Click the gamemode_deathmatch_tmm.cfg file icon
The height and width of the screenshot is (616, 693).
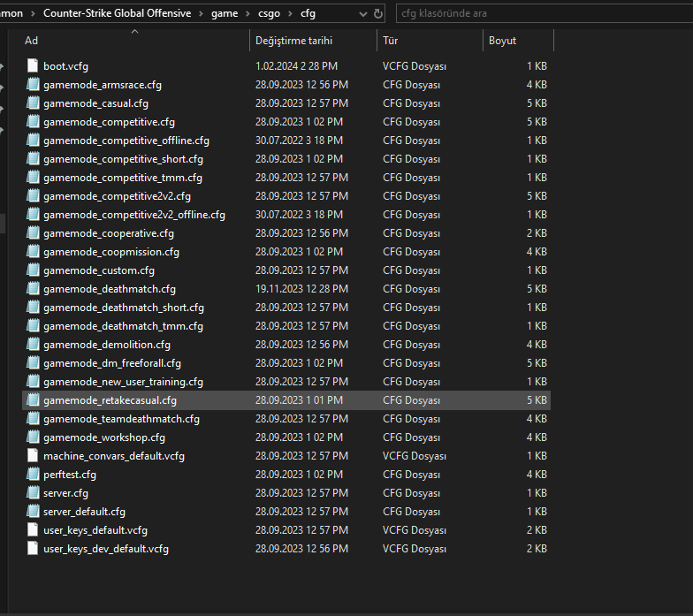(33, 325)
